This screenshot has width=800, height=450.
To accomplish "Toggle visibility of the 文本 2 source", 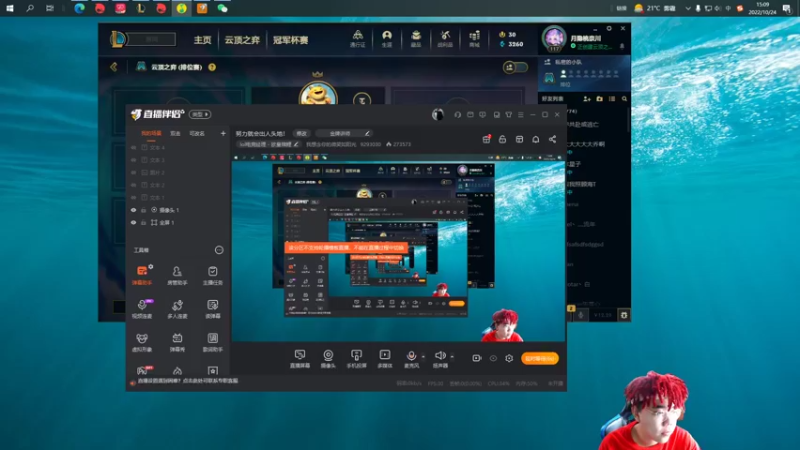I will (134, 185).
